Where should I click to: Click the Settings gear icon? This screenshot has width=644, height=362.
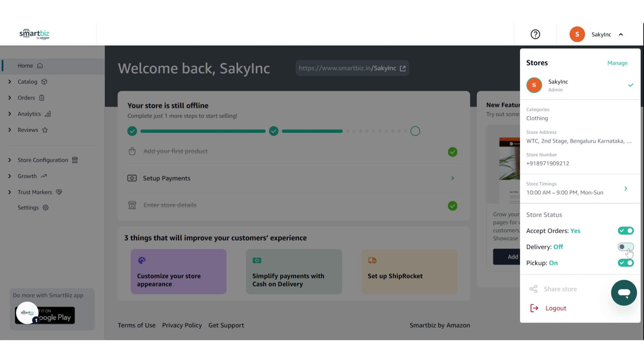click(46, 207)
